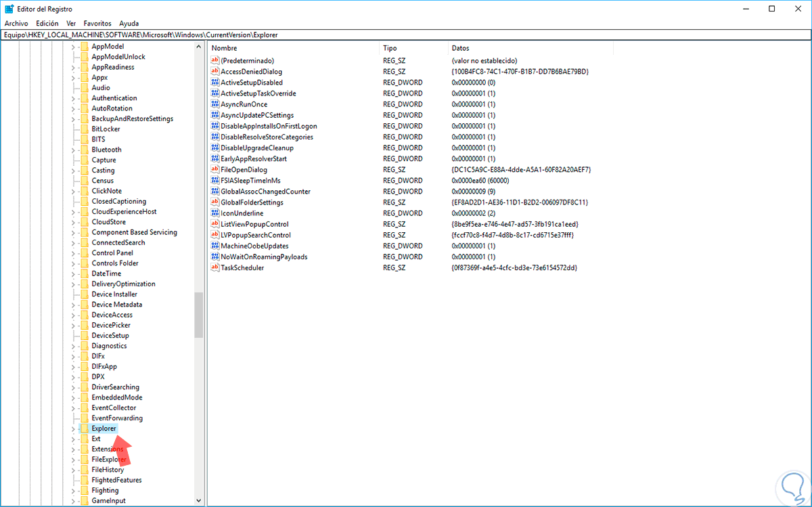
Task: Select the ClosedCaptioning key
Action: coord(118,201)
